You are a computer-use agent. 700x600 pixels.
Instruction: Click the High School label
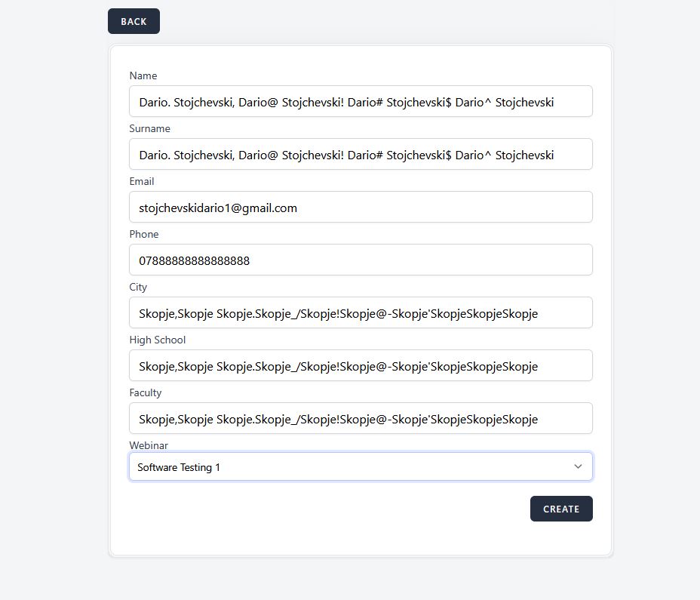(157, 340)
